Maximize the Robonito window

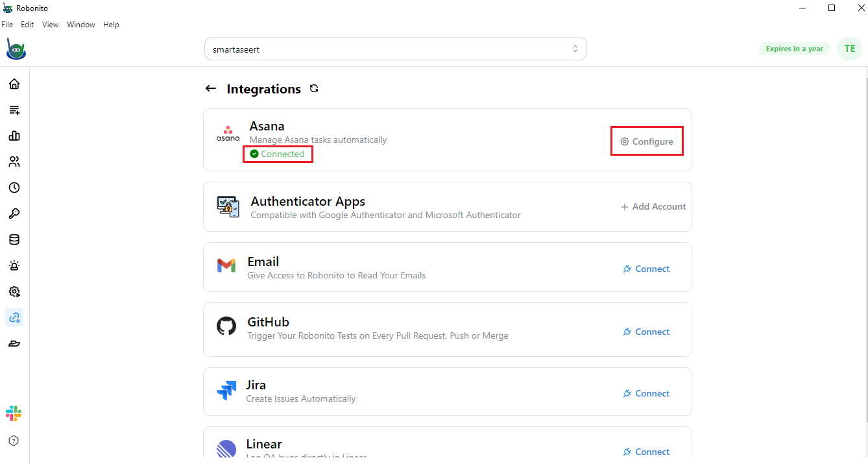point(832,8)
